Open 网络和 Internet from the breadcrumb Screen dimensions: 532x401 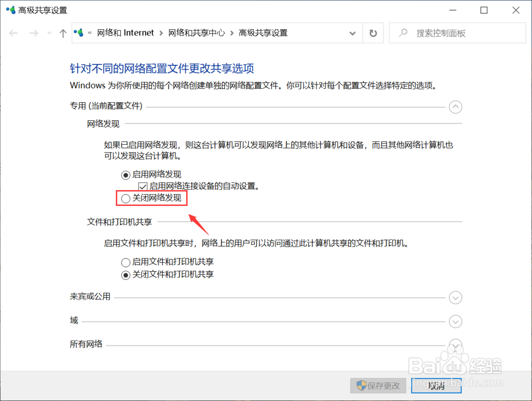pyautogui.click(x=126, y=32)
